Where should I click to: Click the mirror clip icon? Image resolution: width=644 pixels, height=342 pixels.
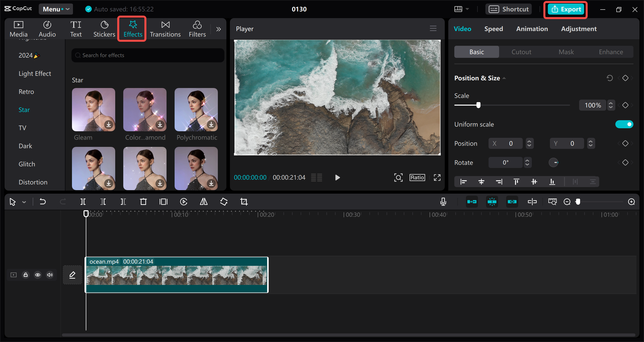[x=203, y=201]
